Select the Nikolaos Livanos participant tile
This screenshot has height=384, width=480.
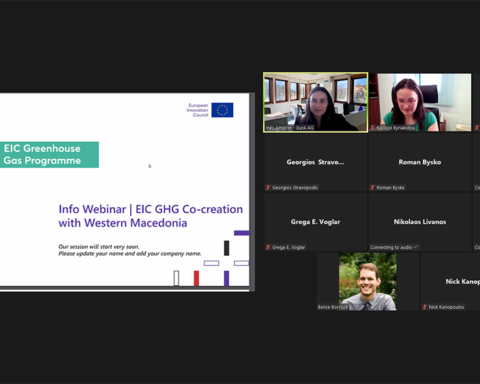coord(420,222)
